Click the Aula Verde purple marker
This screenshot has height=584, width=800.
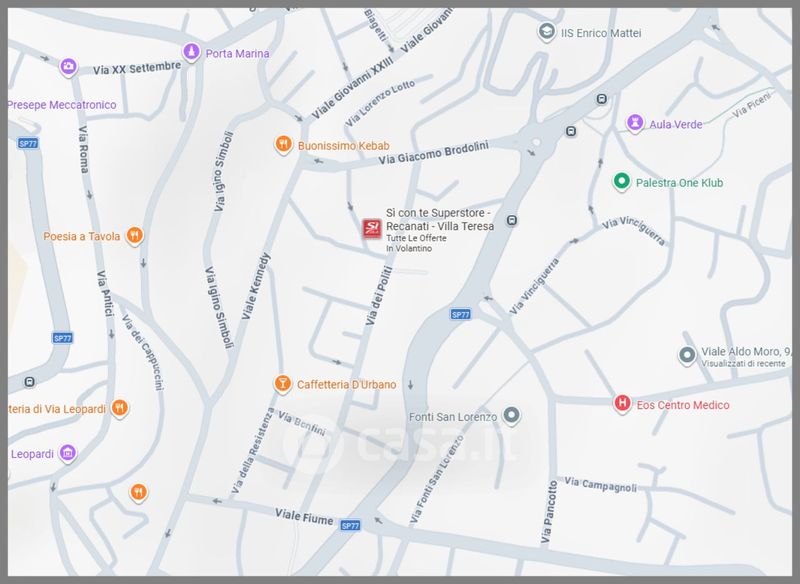click(633, 123)
